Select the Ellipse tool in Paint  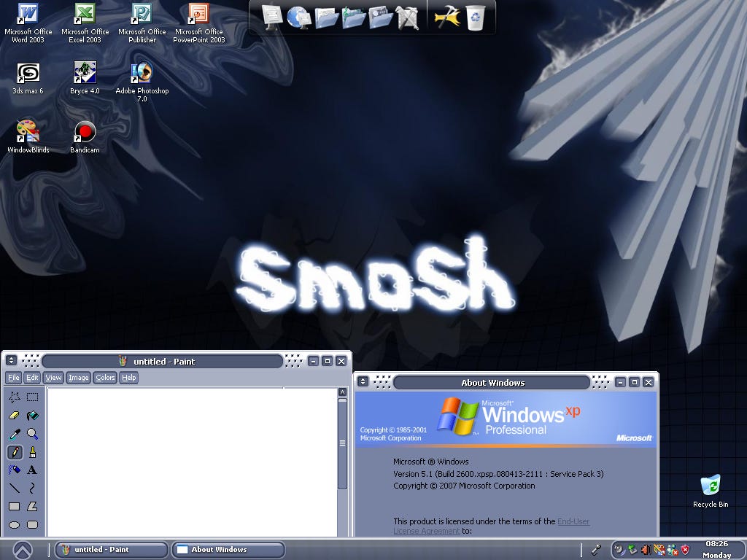click(x=15, y=525)
